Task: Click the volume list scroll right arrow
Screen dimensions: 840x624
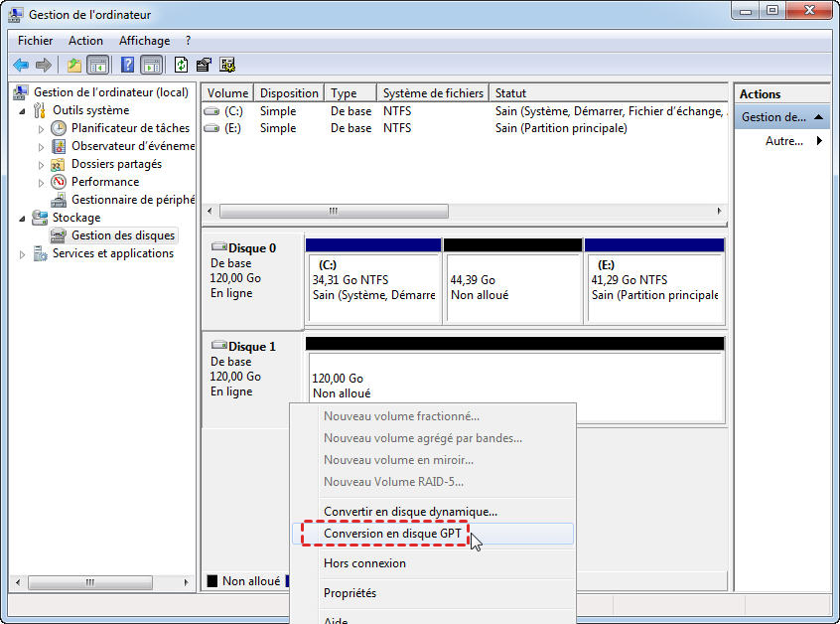Action: (x=719, y=212)
